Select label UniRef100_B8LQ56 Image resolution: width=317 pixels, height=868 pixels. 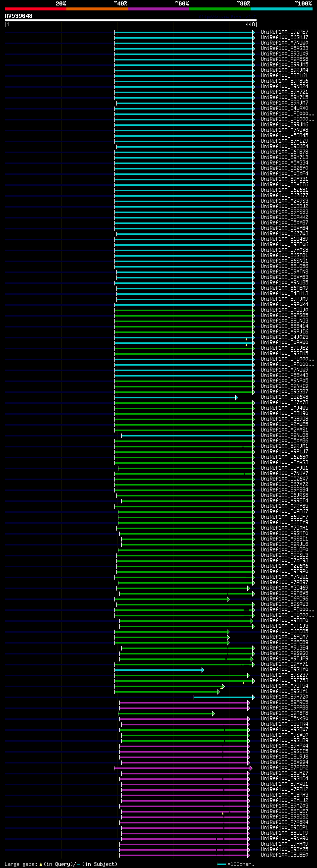284,266
